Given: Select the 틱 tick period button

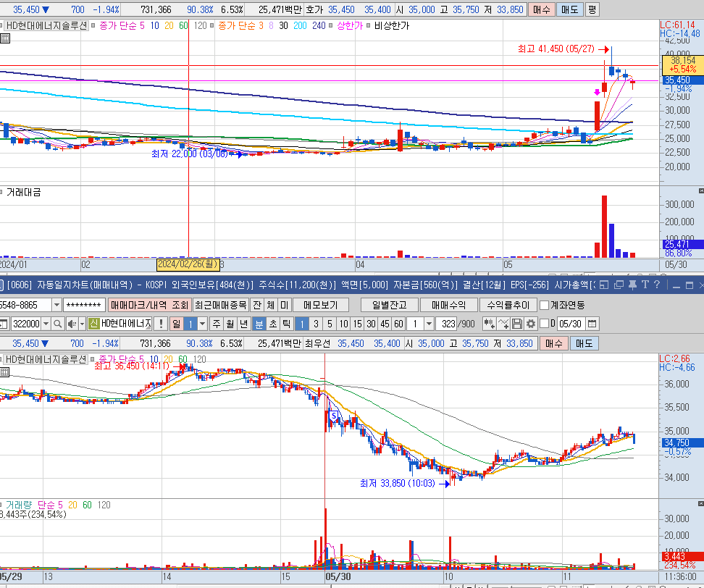Looking at the screenshot, I should pyautogui.click(x=286, y=324).
